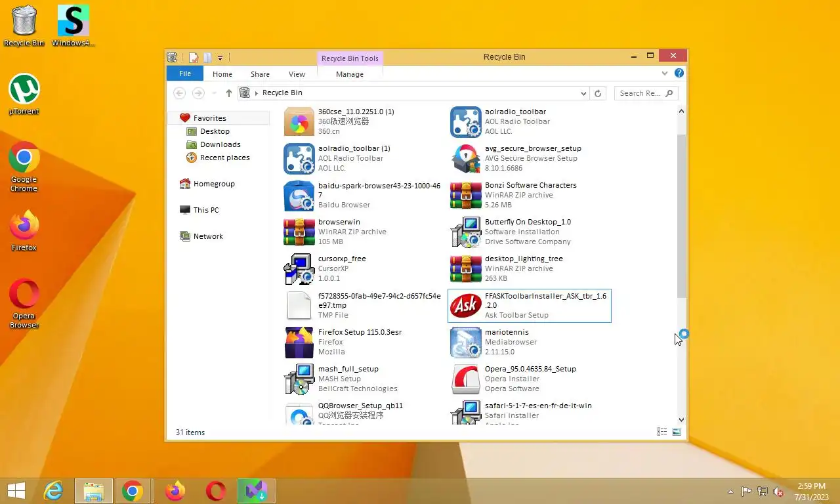Select the mash_full_setup icon
Screen dimensions: 840x504
pyautogui.click(x=299, y=379)
